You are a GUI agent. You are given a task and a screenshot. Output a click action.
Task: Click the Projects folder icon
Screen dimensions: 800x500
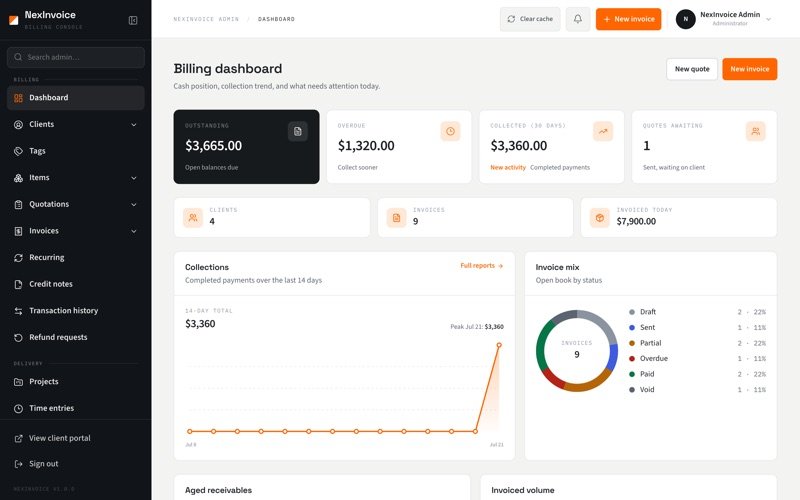[x=18, y=382]
